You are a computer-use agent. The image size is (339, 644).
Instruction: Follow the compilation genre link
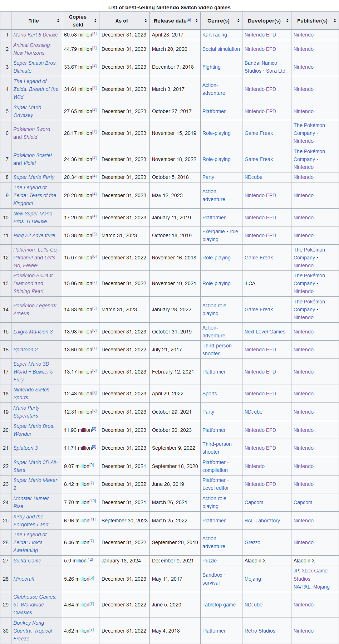tap(215, 470)
